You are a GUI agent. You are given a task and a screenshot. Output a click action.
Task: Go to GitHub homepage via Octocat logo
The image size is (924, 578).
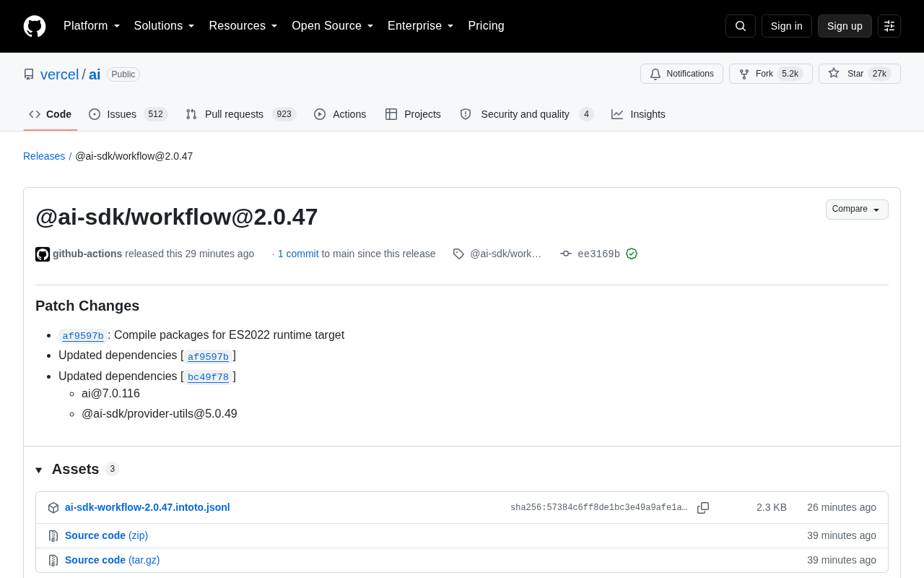(35, 26)
